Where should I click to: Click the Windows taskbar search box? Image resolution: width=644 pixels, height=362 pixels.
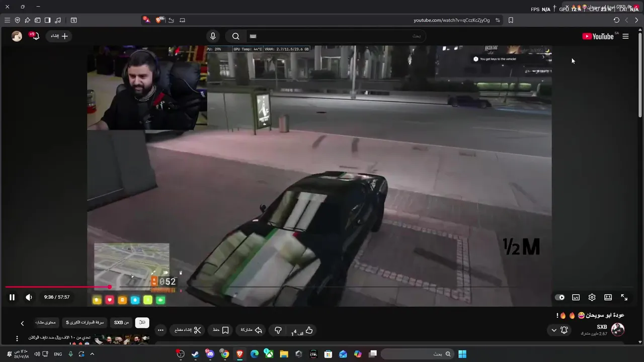[x=417, y=354]
